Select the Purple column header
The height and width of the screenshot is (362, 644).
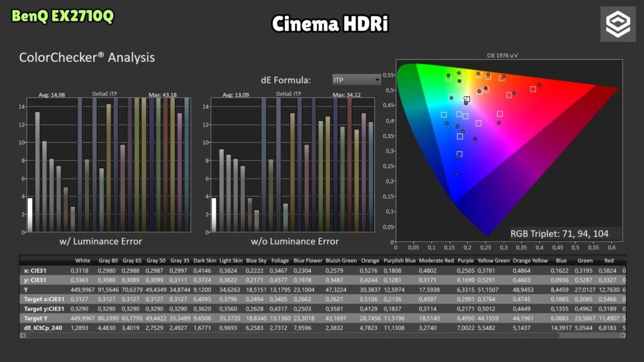[466, 261]
